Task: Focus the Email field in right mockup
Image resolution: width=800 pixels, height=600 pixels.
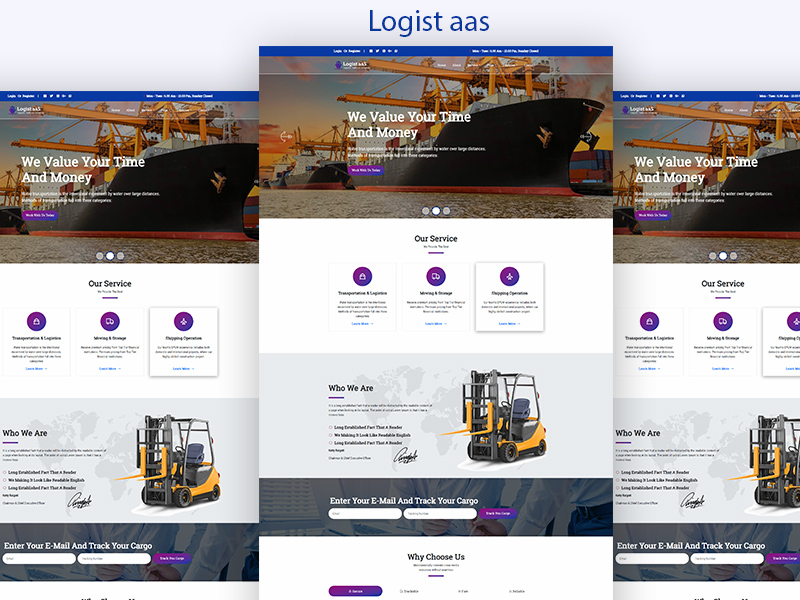Action: pyautogui.click(x=652, y=558)
